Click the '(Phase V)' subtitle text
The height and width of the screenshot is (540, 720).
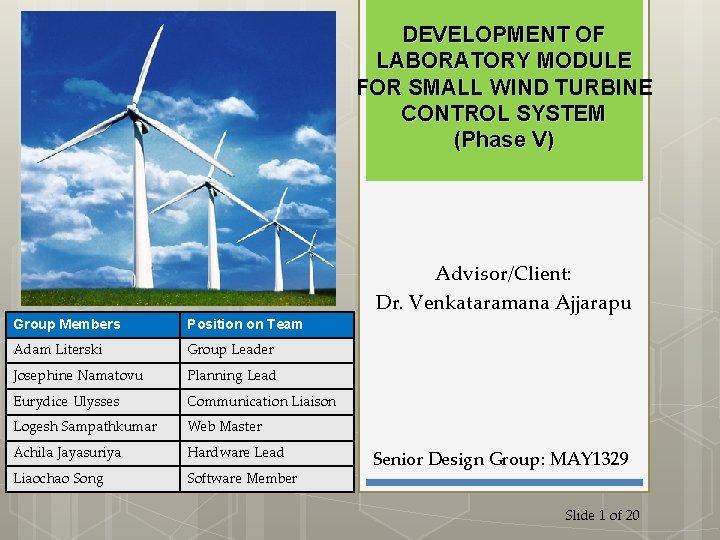pyautogui.click(x=504, y=140)
